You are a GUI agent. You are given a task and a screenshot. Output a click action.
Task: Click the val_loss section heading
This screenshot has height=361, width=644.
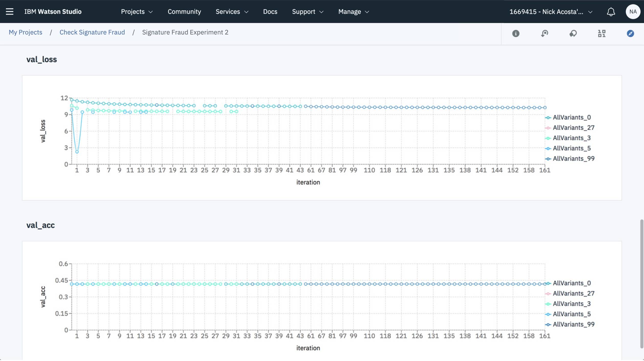[x=41, y=59]
